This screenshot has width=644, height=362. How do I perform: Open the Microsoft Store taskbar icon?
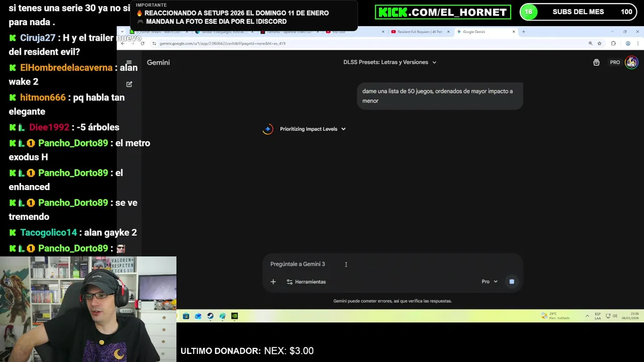[186, 316]
